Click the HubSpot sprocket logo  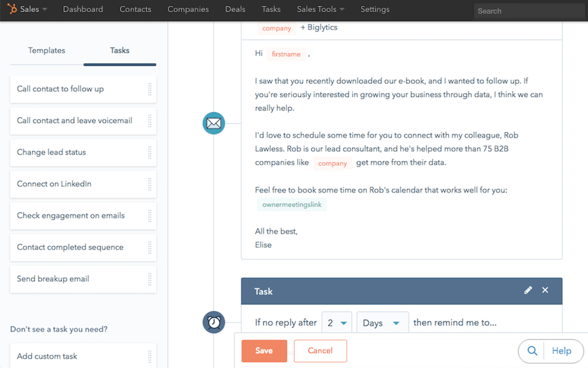[x=13, y=9]
